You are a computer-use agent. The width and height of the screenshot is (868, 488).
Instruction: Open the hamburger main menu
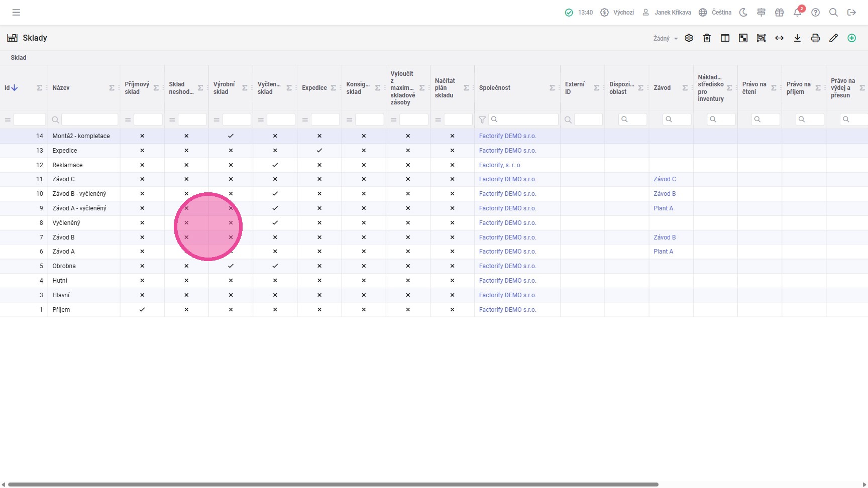(x=16, y=13)
